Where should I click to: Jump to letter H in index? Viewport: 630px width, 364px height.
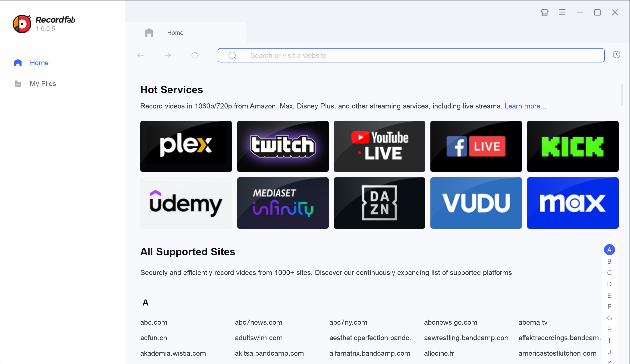pos(609,329)
